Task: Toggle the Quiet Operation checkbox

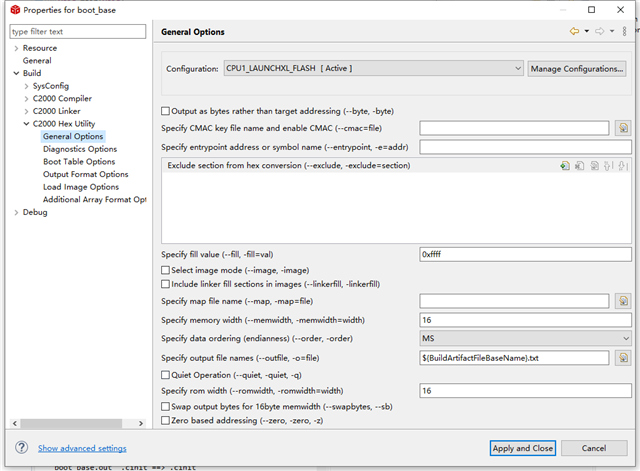Action: (x=166, y=375)
